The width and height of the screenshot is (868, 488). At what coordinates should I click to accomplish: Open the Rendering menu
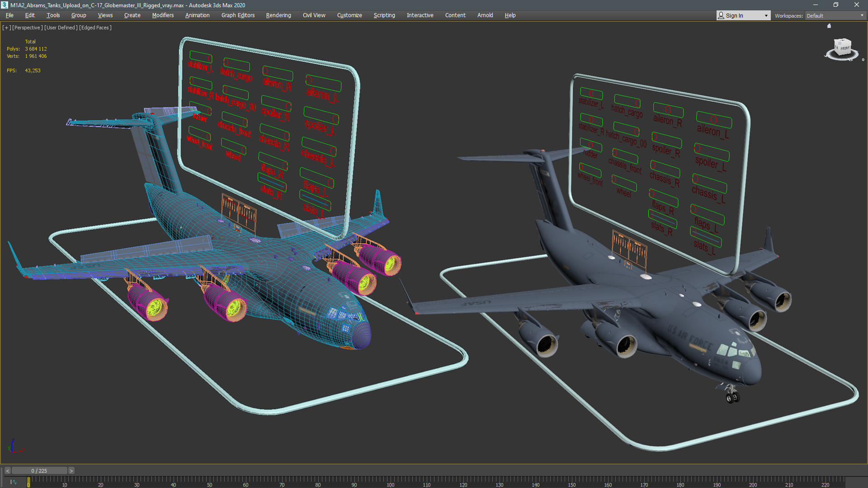pyautogui.click(x=278, y=15)
